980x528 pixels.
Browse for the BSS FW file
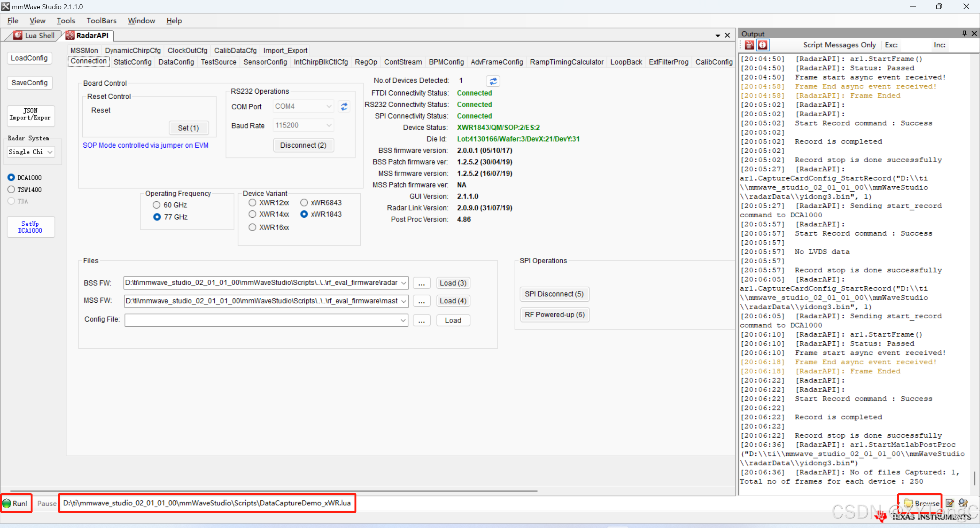(x=421, y=283)
